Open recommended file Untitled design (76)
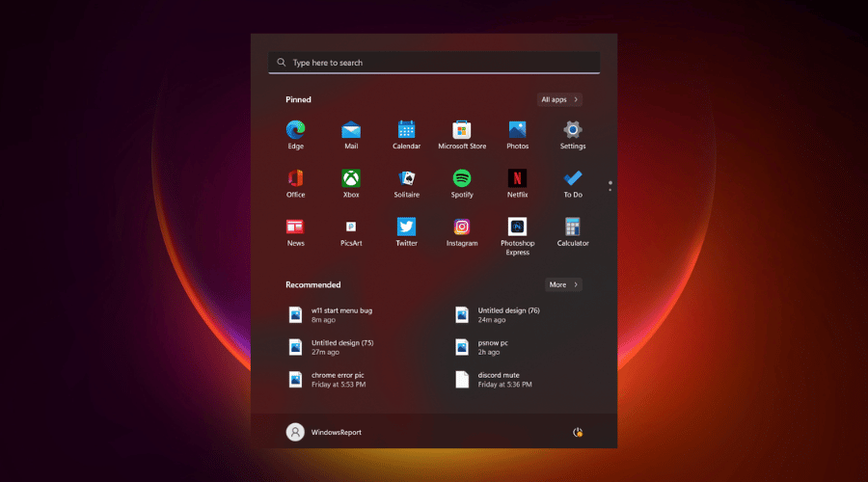 (x=497, y=315)
